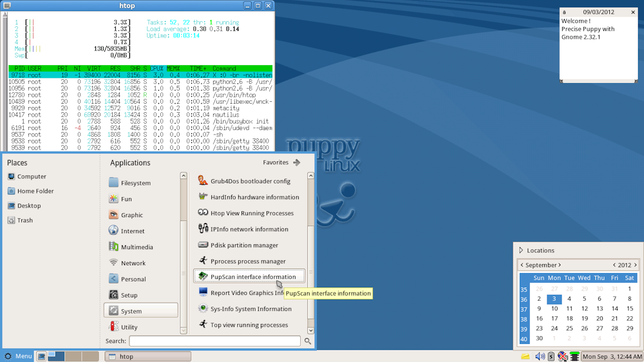Image resolution: width=644 pixels, height=362 pixels.
Task: Go to next month after September
Action: [x=560, y=265]
